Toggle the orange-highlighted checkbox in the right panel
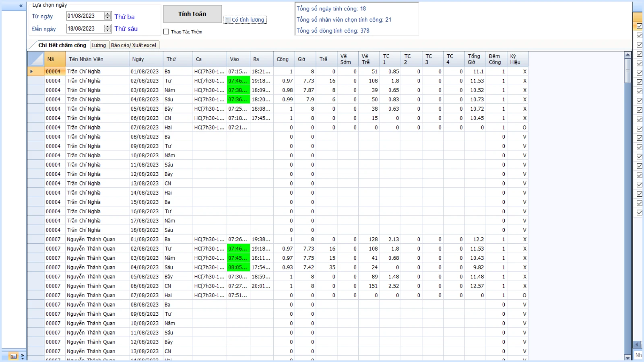The width and height of the screenshot is (644, 362). point(639,26)
